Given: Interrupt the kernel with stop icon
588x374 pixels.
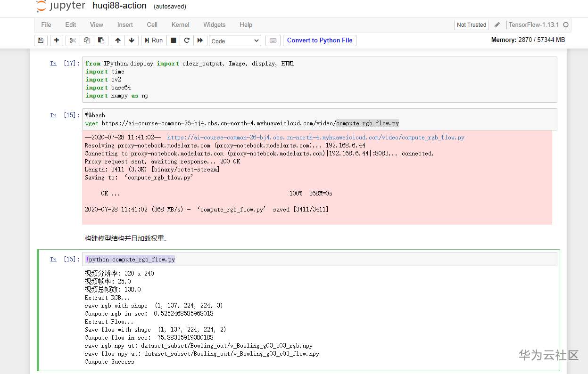Looking at the screenshot, I should 174,41.
